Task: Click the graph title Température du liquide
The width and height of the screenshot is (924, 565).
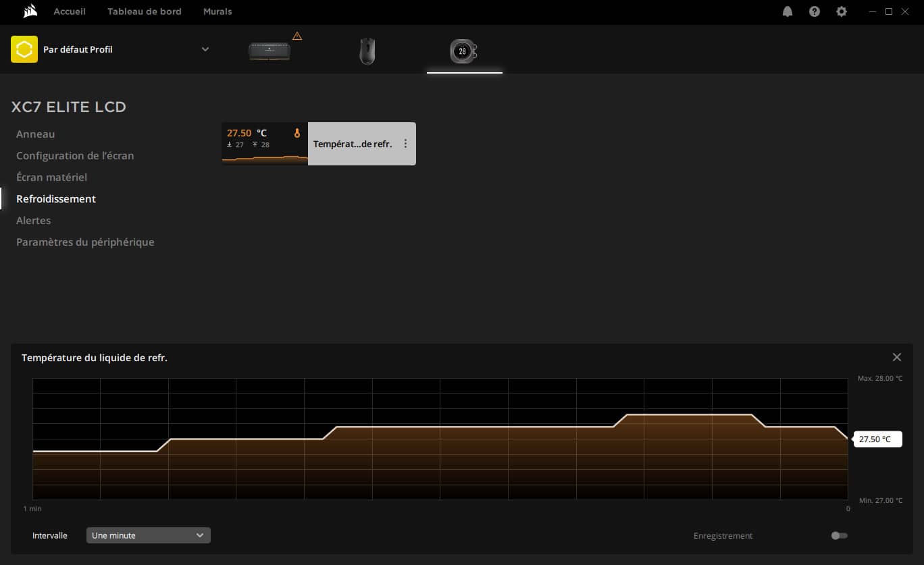Action: [95, 358]
